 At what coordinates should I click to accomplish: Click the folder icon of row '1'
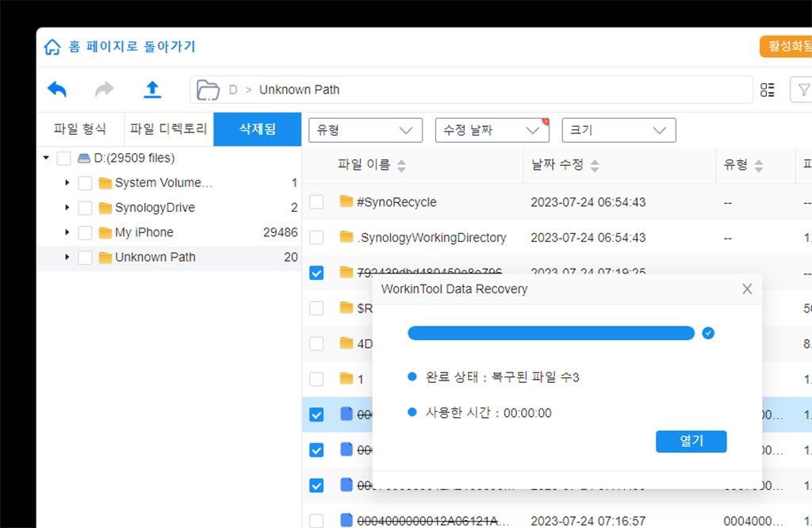(x=347, y=378)
